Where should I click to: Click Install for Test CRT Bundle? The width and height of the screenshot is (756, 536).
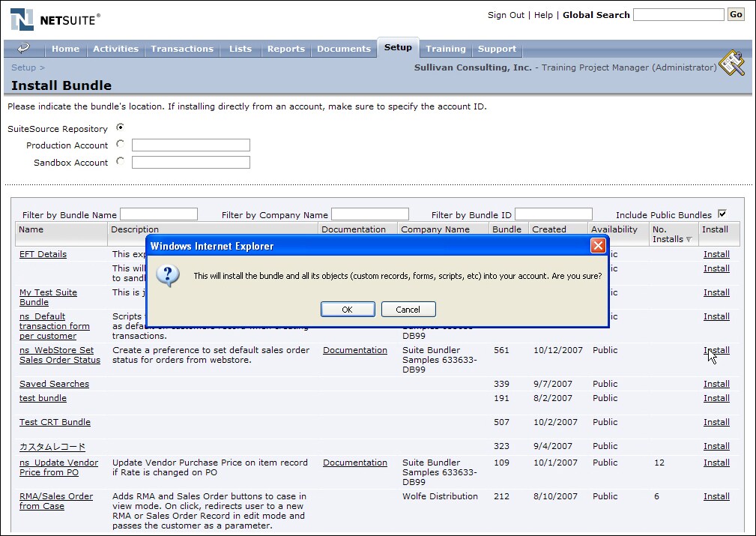[716, 422]
